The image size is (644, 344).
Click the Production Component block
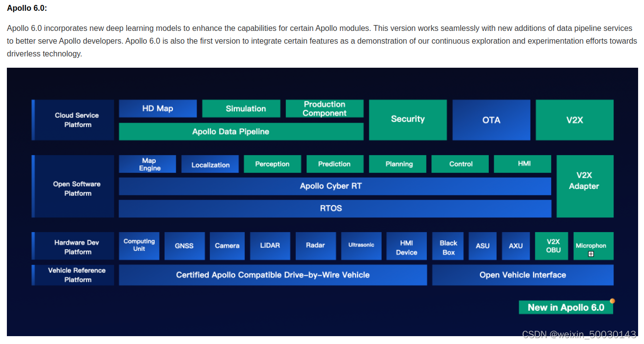coord(325,108)
